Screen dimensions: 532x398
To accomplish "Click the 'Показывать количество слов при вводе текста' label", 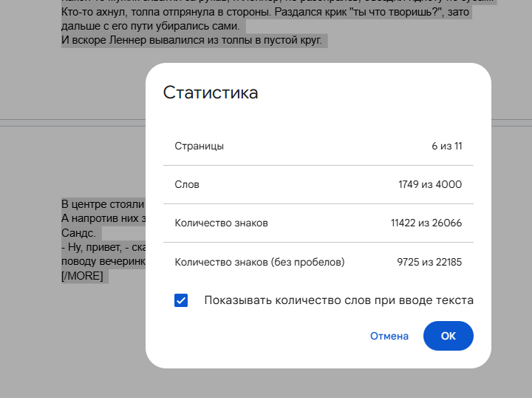I will click(338, 300).
